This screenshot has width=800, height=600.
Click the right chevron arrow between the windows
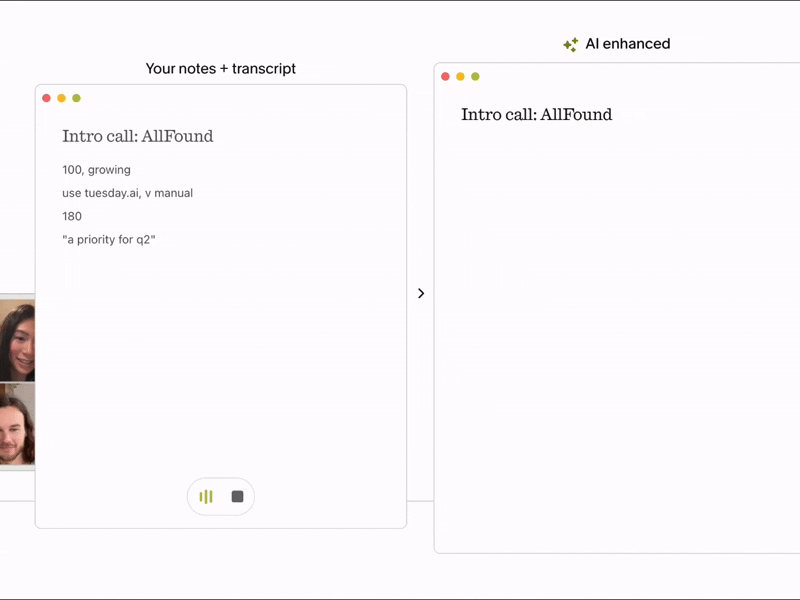pyautogui.click(x=421, y=293)
